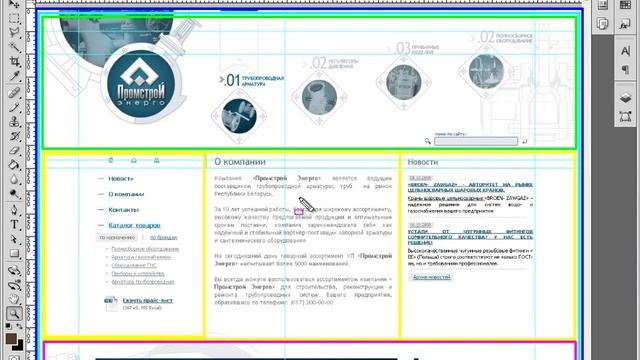Select the Horizontal Type tool

pyautogui.click(x=14, y=224)
